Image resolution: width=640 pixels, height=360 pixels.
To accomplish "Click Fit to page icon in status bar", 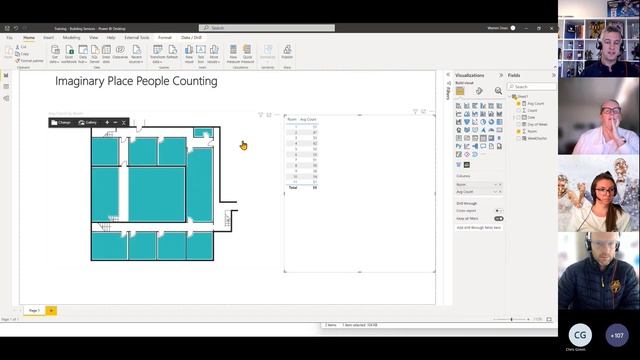I will pyautogui.click(x=549, y=319).
